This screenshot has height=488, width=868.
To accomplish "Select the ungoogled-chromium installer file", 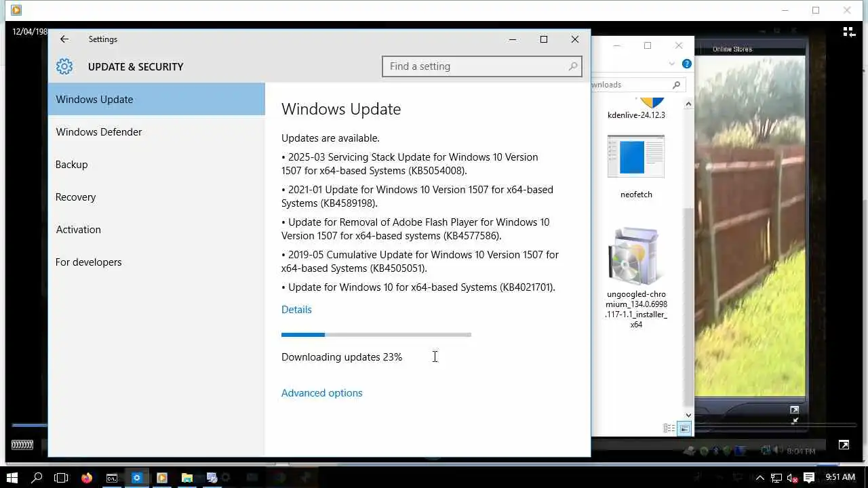I will tap(636, 278).
